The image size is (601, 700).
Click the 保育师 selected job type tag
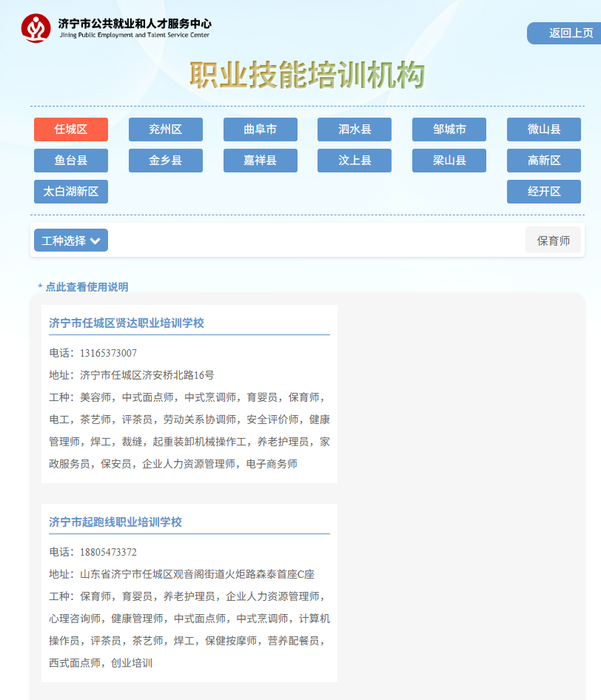tap(553, 240)
